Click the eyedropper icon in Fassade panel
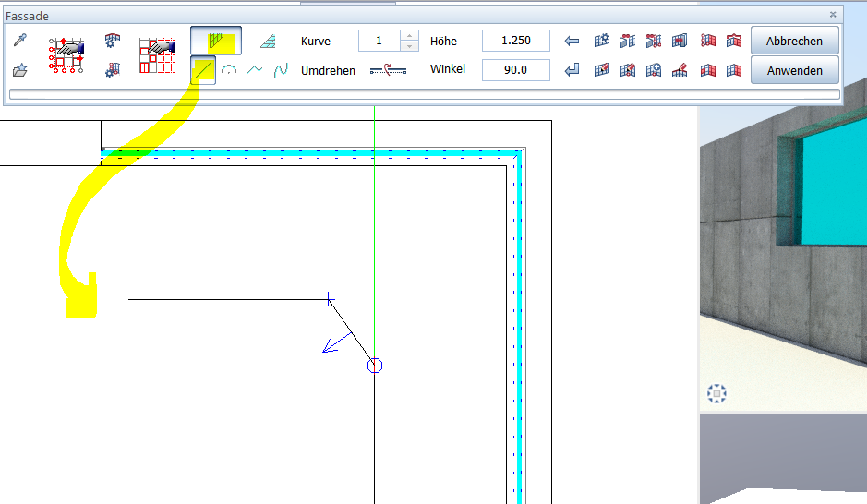The width and height of the screenshot is (867, 504). tap(20, 41)
